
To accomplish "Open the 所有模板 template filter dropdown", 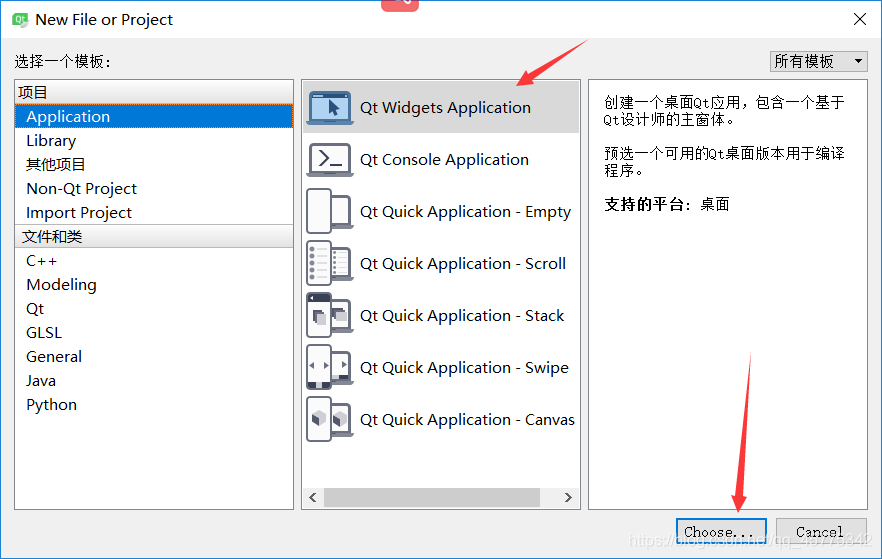I will click(818, 61).
